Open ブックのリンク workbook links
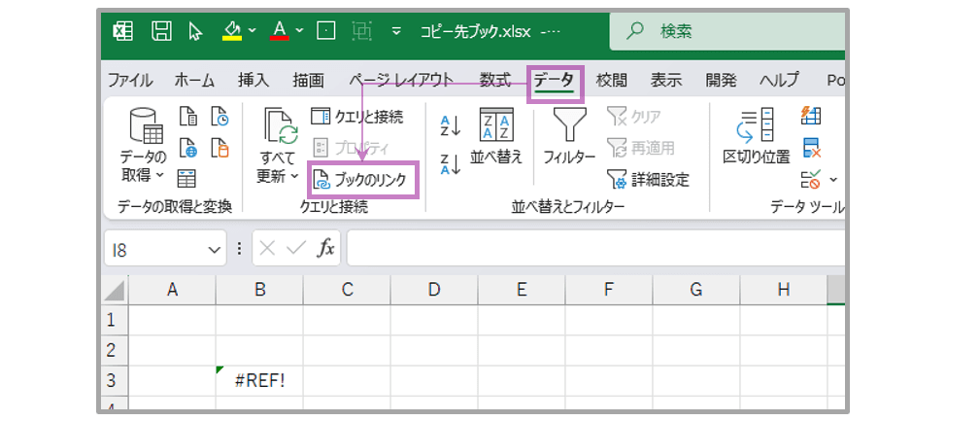 361,180
